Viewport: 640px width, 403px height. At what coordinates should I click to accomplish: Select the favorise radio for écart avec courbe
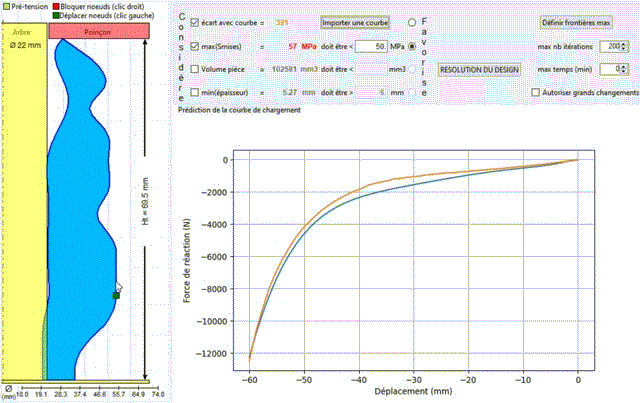(413, 21)
